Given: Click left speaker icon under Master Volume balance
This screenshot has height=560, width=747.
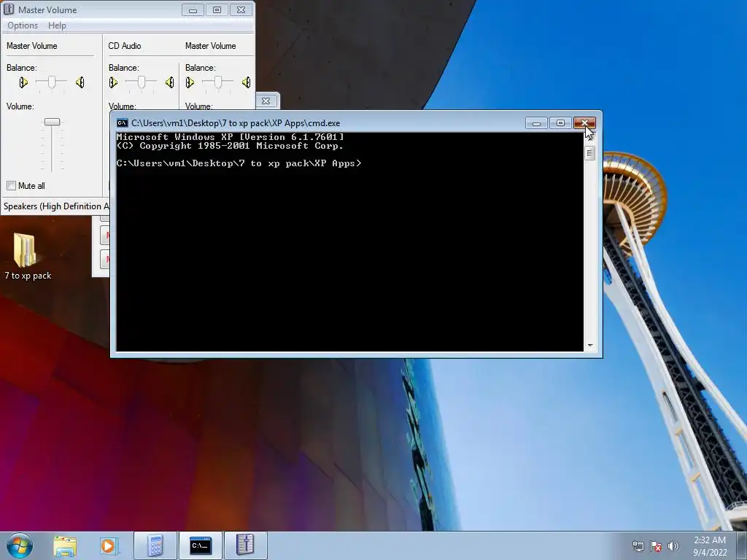Looking at the screenshot, I should click(23, 82).
